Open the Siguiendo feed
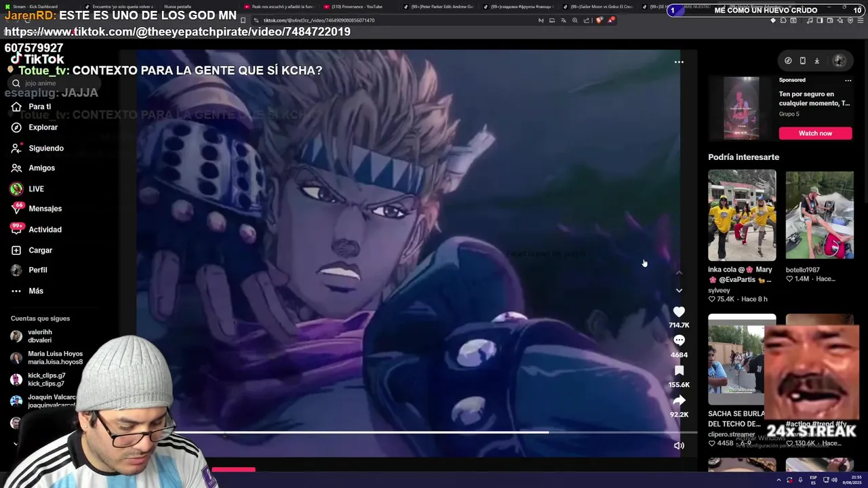 point(37,148)
